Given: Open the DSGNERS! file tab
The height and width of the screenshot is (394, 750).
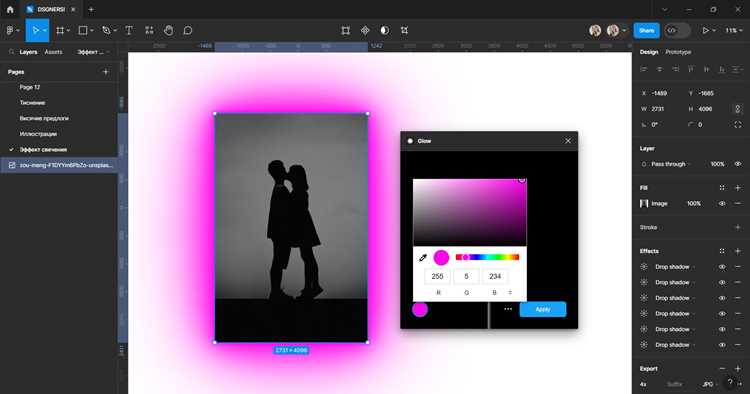Looking at the screenshot, I should (51, 9).
